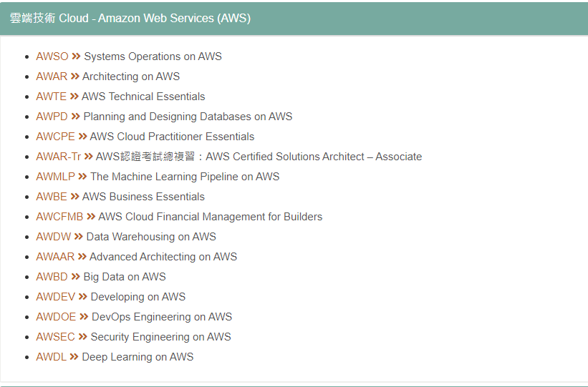Open the AWMLP machine learning course link
This screenshot has height=387, width=588.
(55, 177)
